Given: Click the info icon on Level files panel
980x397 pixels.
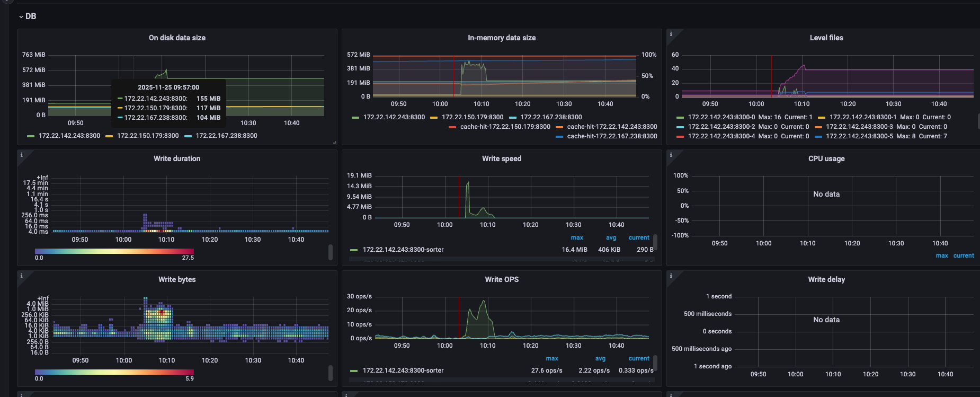Looking at the screenshot, I should point(671,34).
